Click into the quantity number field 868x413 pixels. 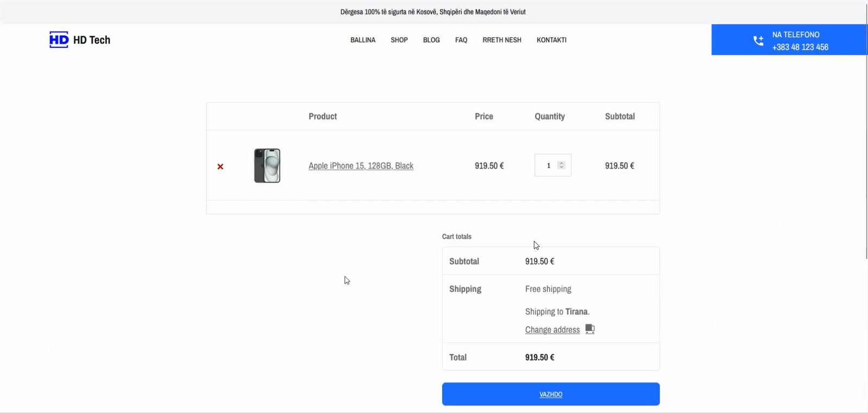point(548,166)
